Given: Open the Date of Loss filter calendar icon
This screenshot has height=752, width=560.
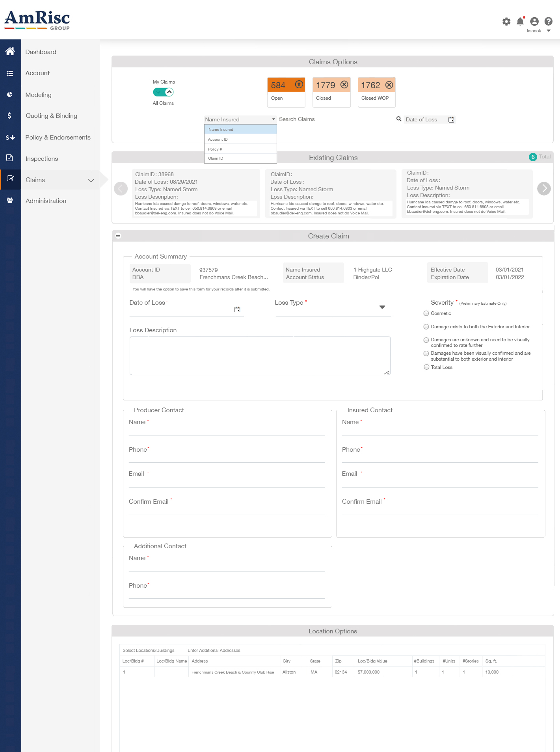Looking at the screenshot, I should [x=451, y=119].
